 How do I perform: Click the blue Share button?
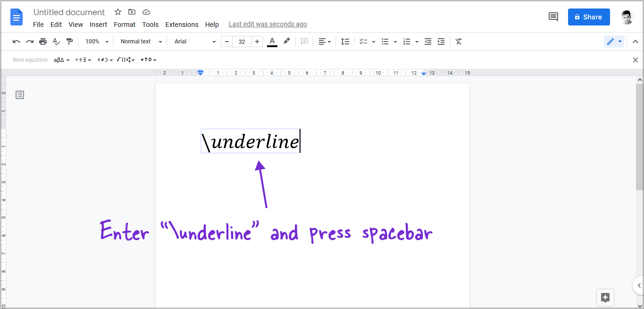tap(588, 17)
